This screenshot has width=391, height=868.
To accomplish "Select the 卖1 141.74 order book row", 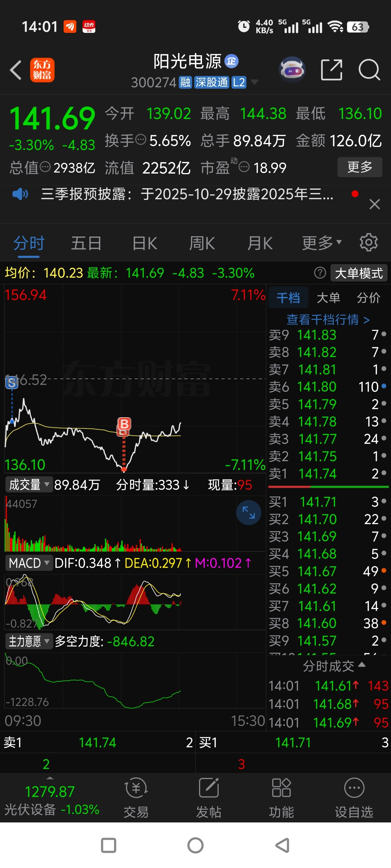I will 328,474.
